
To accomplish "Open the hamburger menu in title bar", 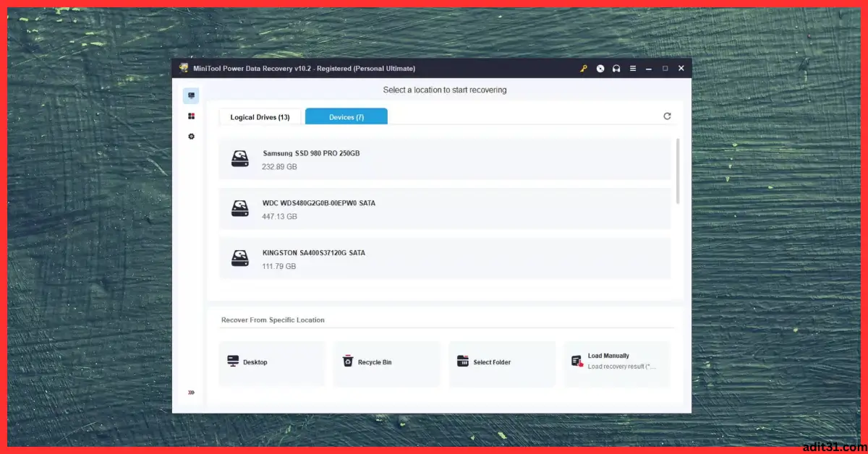I will click(x=633, y=69).
